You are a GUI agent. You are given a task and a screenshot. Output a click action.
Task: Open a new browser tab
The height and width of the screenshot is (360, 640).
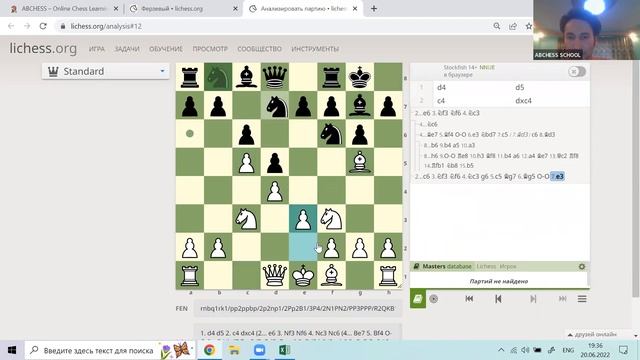(374, 9)
